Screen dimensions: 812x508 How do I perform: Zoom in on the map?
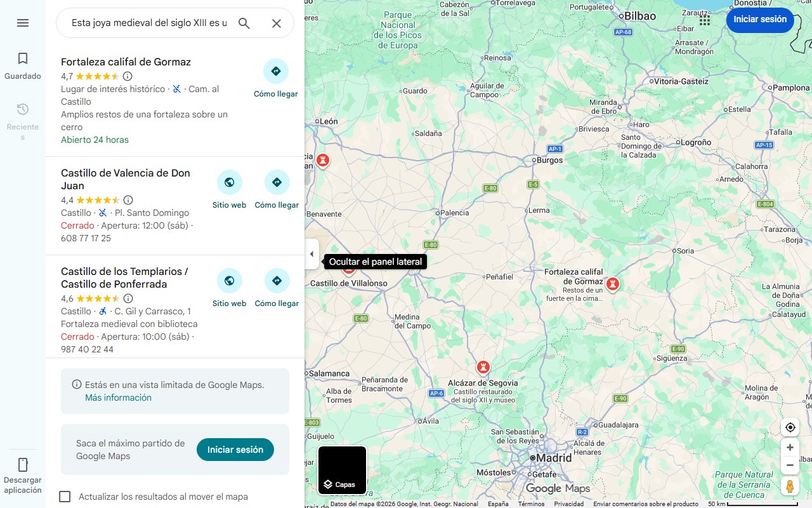coord(790,448)
